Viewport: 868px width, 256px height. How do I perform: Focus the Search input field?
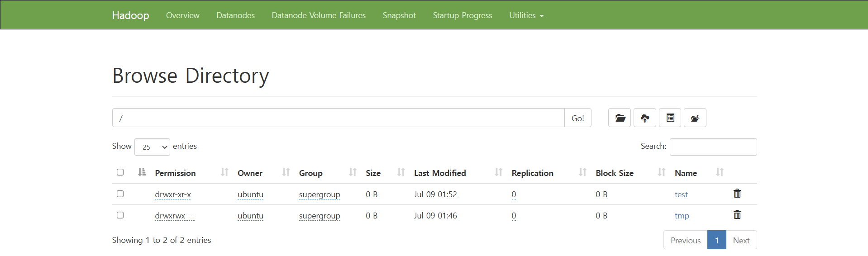click(x=713, y=147)
